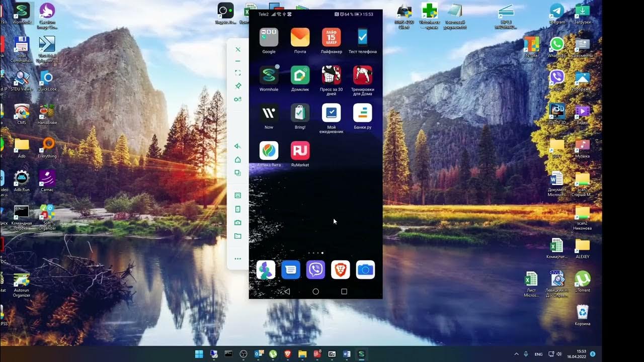Tap the Android home circle button
Image resolution: width=644 pixels, height=362 pixels.
tap(315, 291)
